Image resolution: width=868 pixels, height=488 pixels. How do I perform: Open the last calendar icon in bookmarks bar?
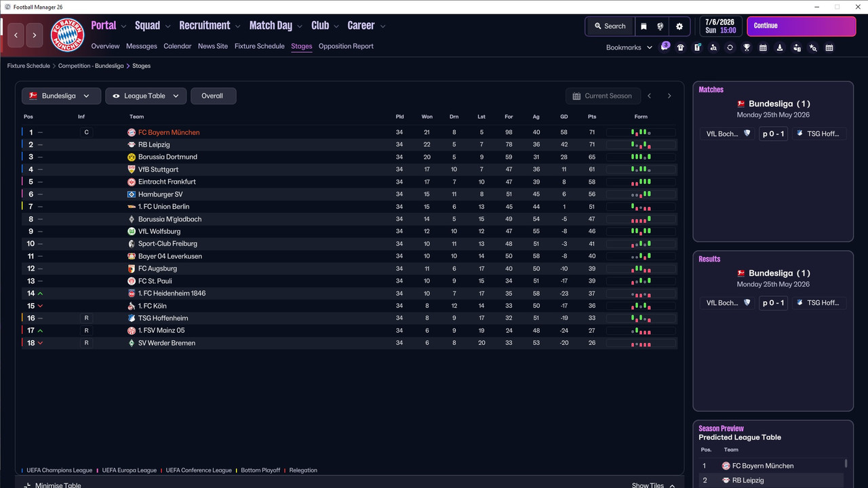click(x=829, y=47)
